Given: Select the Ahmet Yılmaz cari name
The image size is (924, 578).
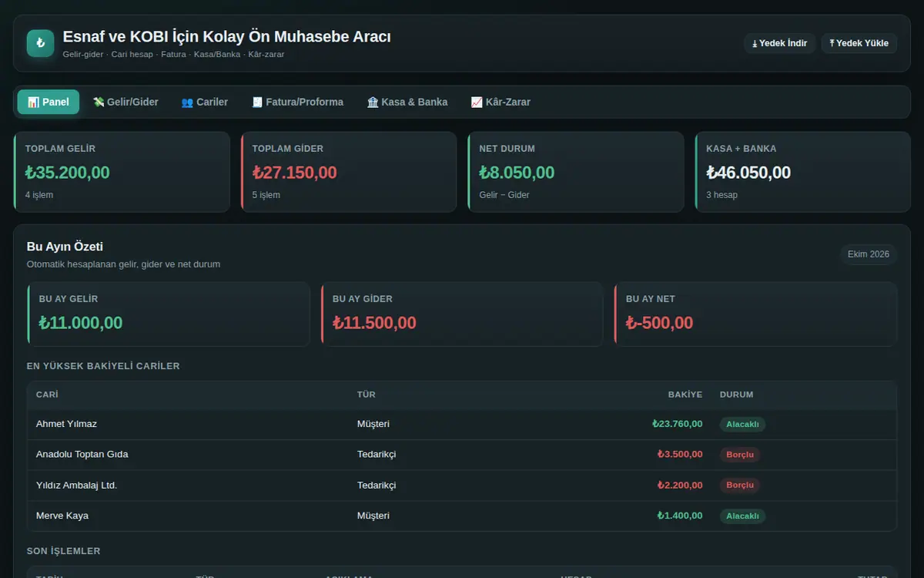Looking at the screenshot, I should point(66,424).
